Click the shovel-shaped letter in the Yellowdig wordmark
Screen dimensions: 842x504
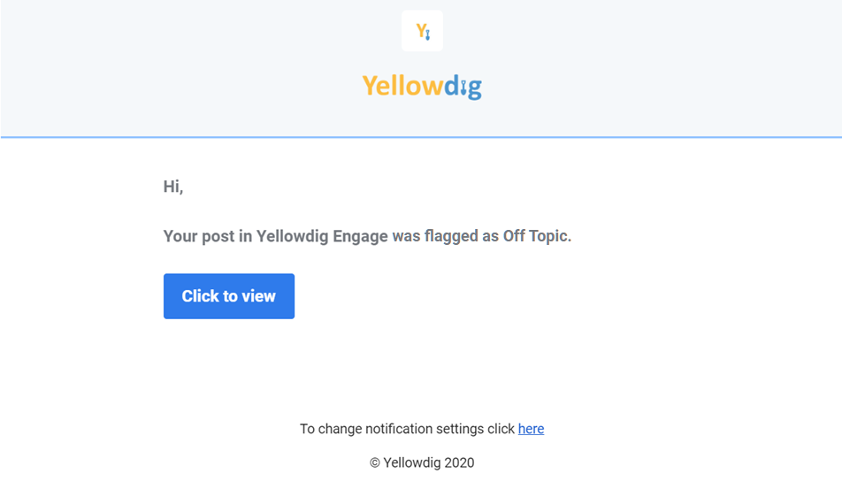tap(463, 87)
